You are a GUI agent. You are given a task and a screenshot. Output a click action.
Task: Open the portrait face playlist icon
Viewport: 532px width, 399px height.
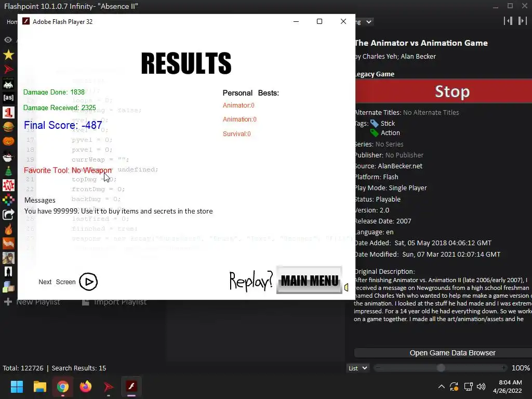pyautogui.click(x=8, y=258)
